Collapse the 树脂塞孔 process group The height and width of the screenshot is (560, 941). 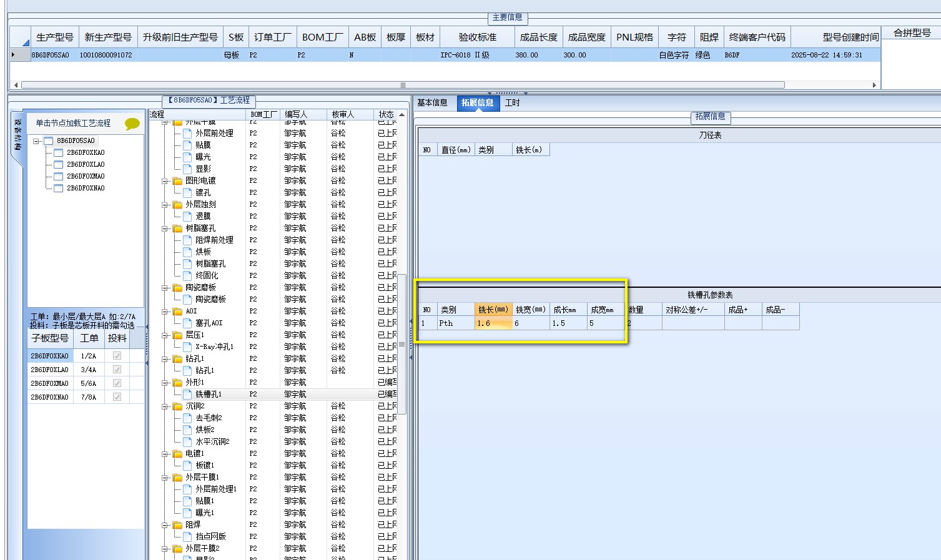[x=165, y=228]
